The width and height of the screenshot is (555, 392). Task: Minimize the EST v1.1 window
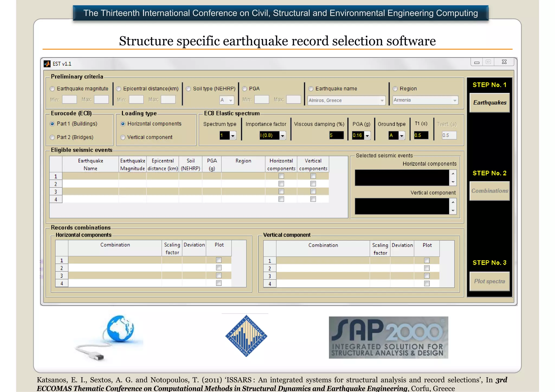(477, 62)
